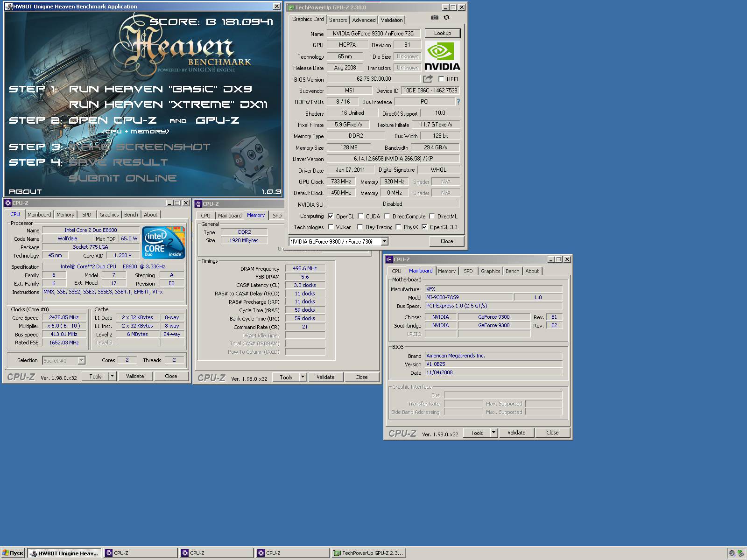Click the GPU Name field in GPU-Z

click(x=373, y=34)
